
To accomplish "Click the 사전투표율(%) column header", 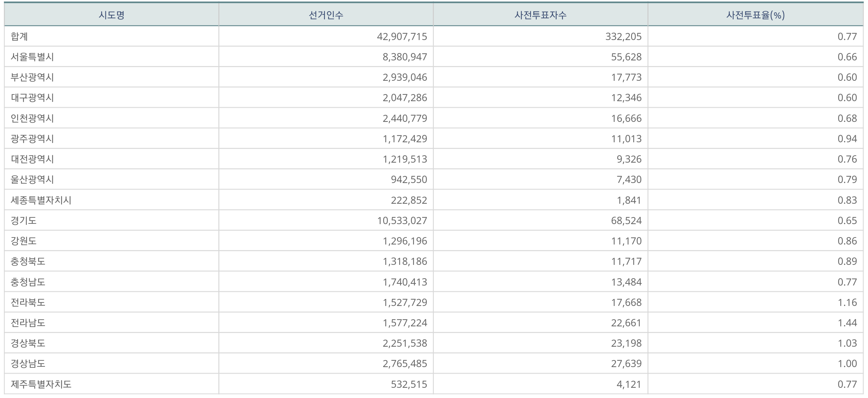I will point(756,15).
